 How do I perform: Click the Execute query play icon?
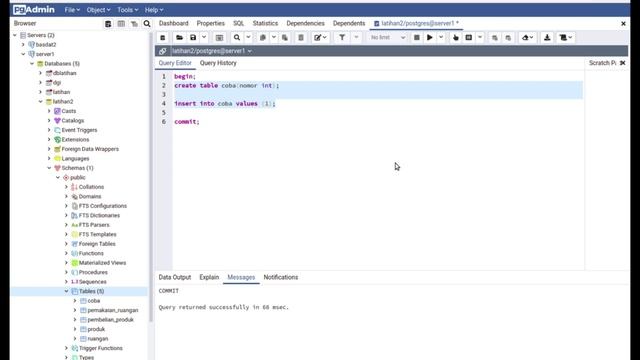point(430,38)
